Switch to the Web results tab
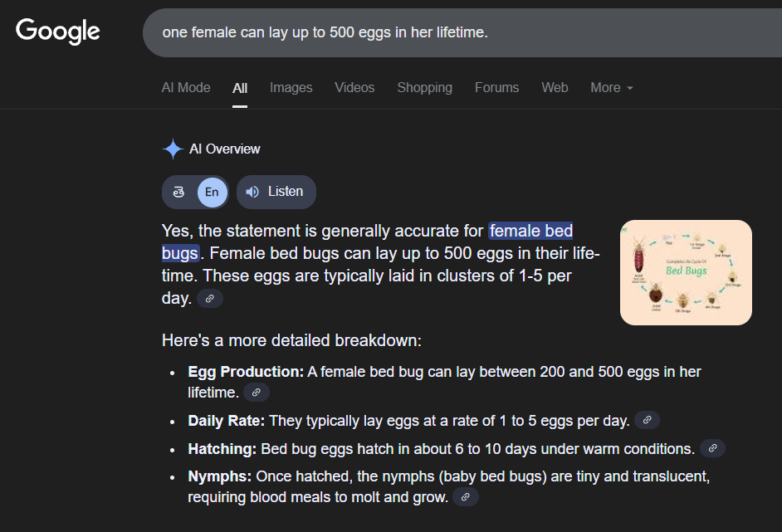The image size is (782, 532). [x=555, y=87]
